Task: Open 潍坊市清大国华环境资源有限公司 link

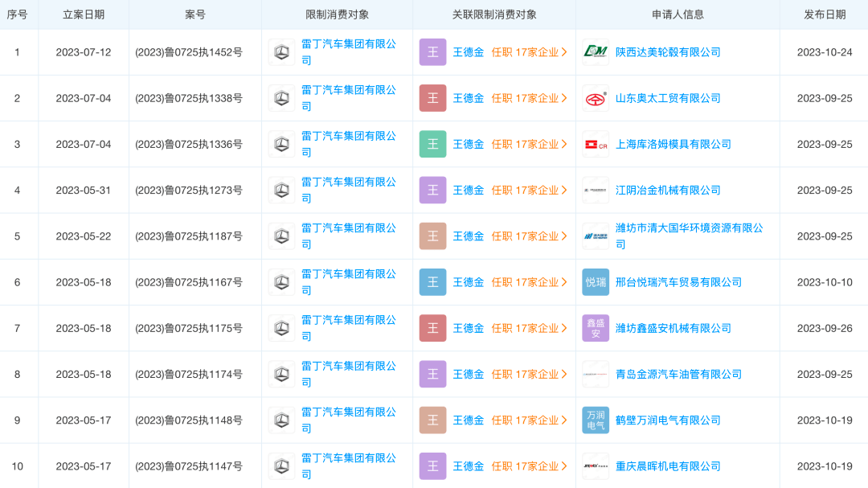Action: tap(689, 228)
